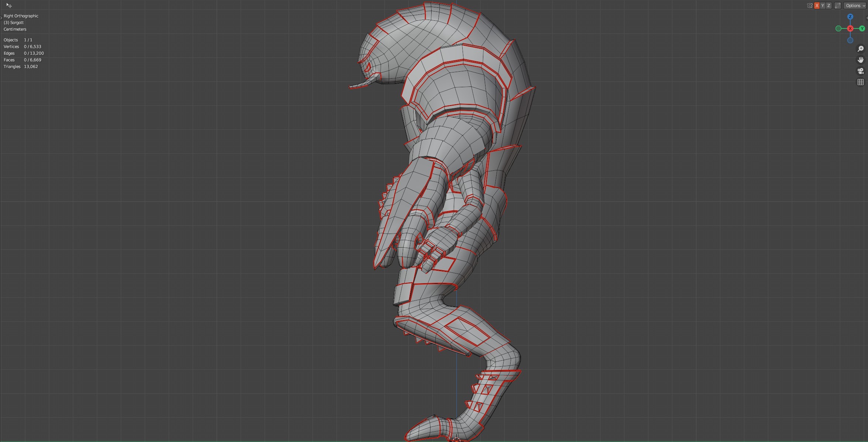Expand the left toolbar arrow

coord(1,18)
